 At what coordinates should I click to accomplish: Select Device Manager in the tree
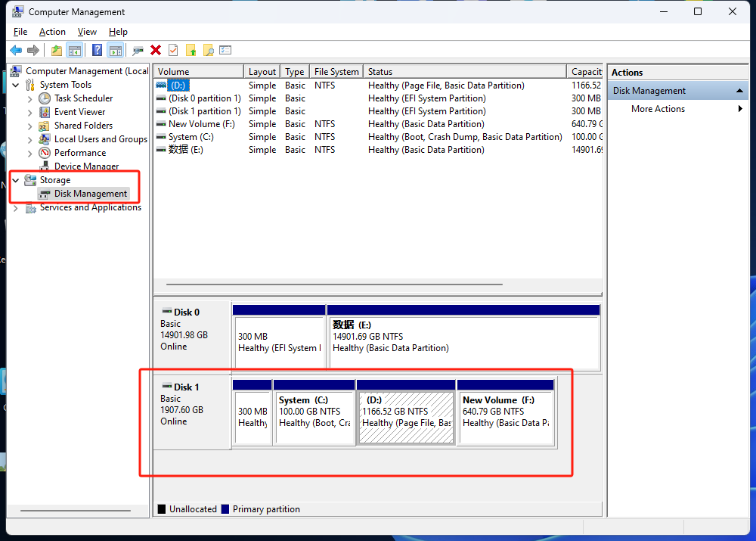coord(86,166)
